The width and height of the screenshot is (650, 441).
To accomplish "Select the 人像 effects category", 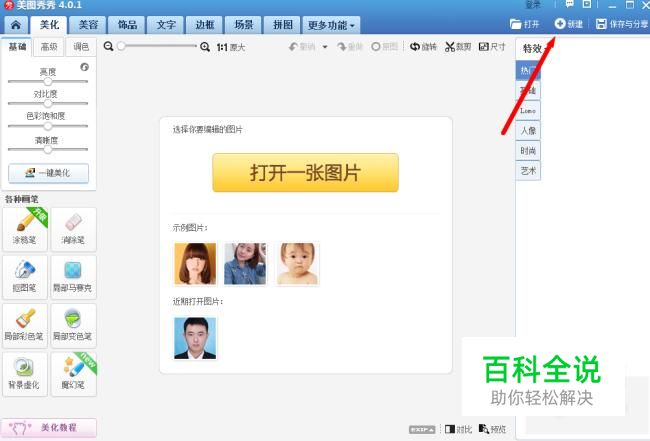I will pos(528,131).
